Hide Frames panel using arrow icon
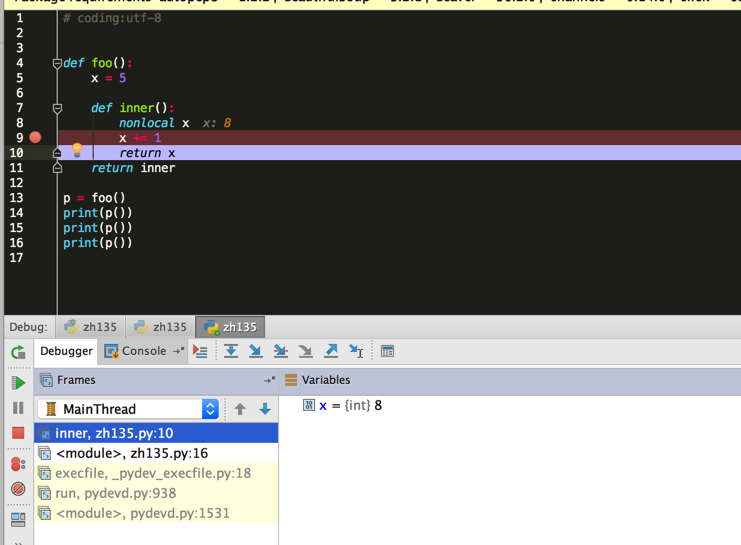This screenshot has height=545, width=741. [x=269, y=380]
